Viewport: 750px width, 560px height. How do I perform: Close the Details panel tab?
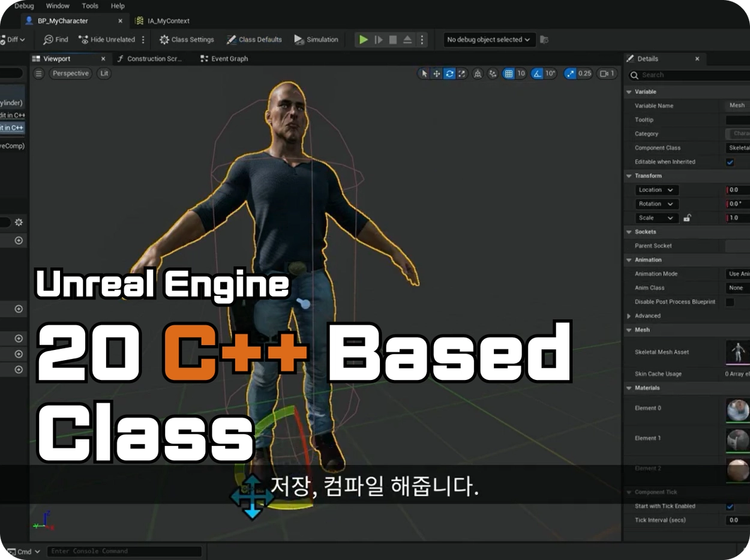(x=697, y=59)
